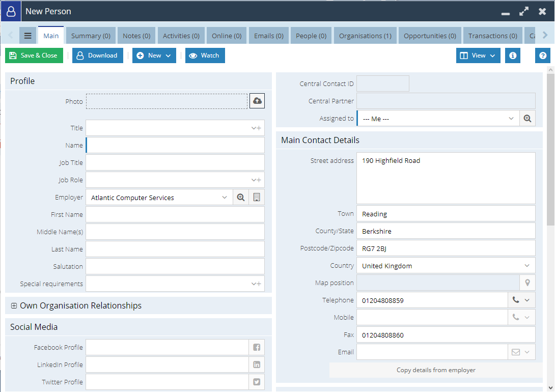
Task: Open the New dropdown menu
Action: (x=154, y=55)
